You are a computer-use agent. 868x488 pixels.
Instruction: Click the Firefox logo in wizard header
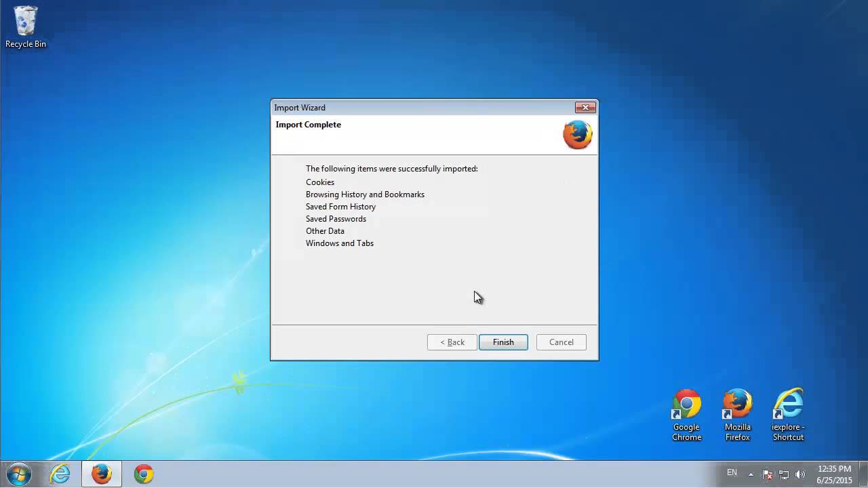click(578, 135)
